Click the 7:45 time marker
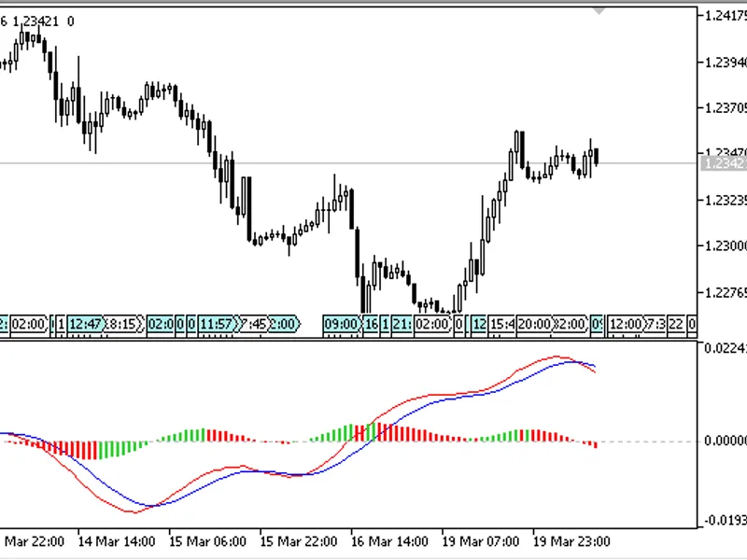This screenshot has width=747, height=560. (253, 324)
